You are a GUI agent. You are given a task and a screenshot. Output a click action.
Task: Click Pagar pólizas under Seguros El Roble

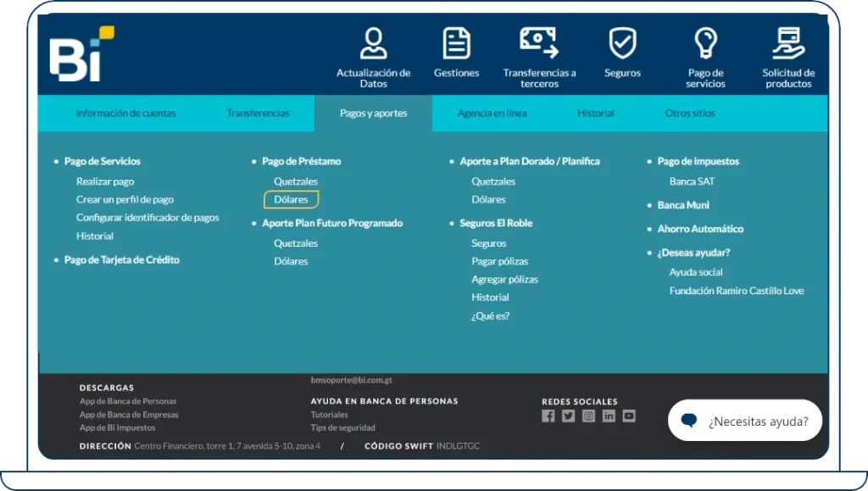pyautogui.click(x=499, y=261)
